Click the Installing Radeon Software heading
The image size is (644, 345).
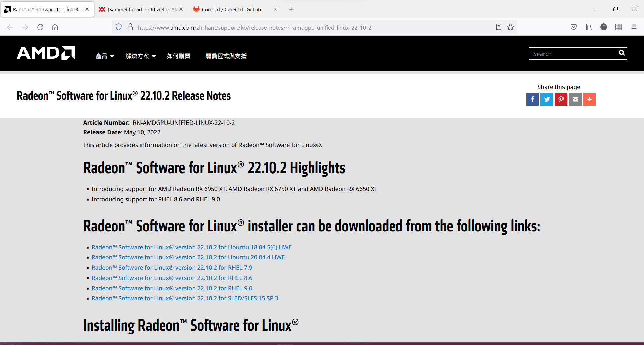(191, 325)
